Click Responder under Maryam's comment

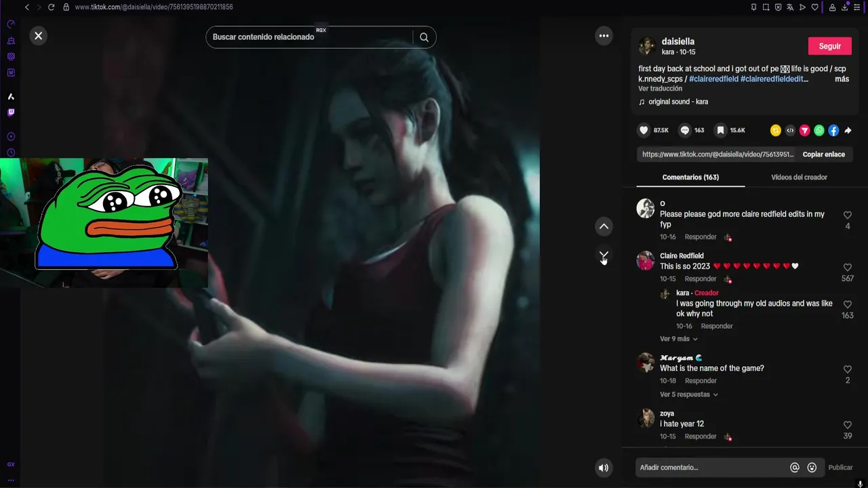(701, 381)
